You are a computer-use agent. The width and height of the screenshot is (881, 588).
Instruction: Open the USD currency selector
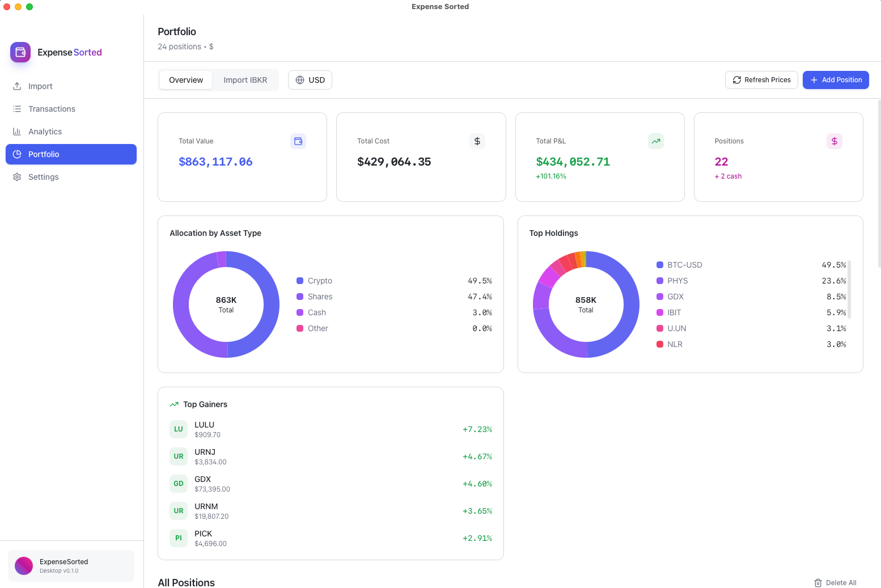click(x=310, y=80)
